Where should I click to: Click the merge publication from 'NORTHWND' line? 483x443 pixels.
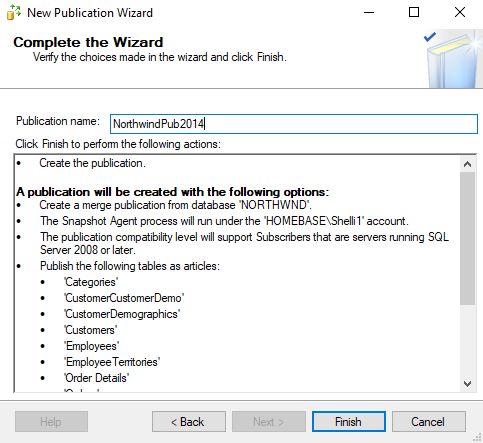click(175, 205)
